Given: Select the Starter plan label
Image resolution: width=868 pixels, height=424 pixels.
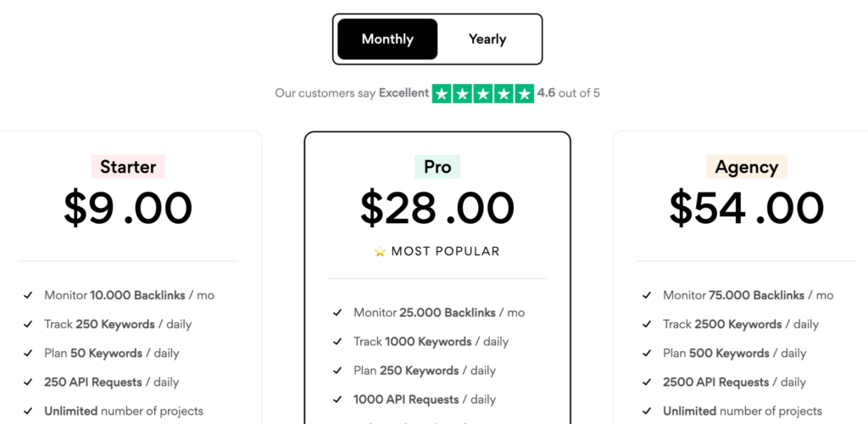Looking at the screenshot, I should click(x=128, y=167).
